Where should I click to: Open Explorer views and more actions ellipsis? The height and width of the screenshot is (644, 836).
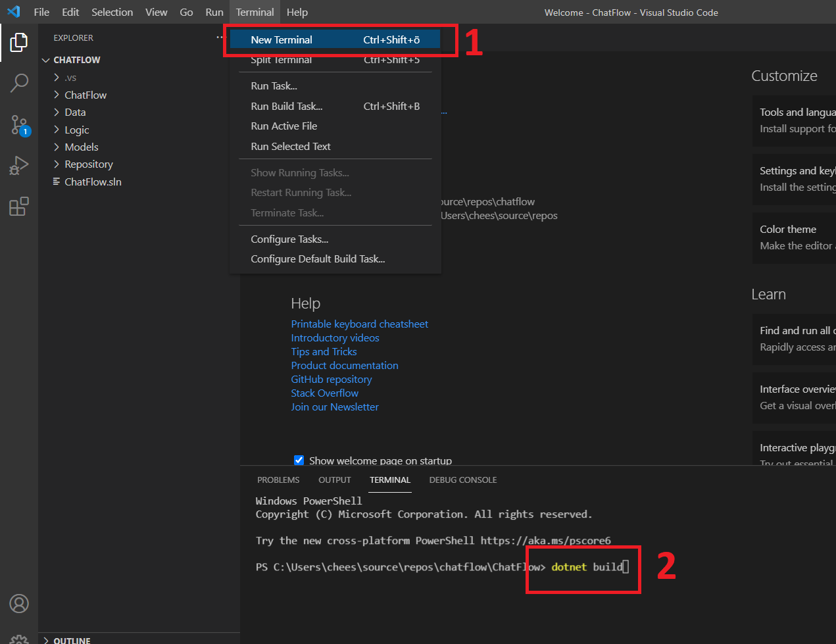(220, 37)
